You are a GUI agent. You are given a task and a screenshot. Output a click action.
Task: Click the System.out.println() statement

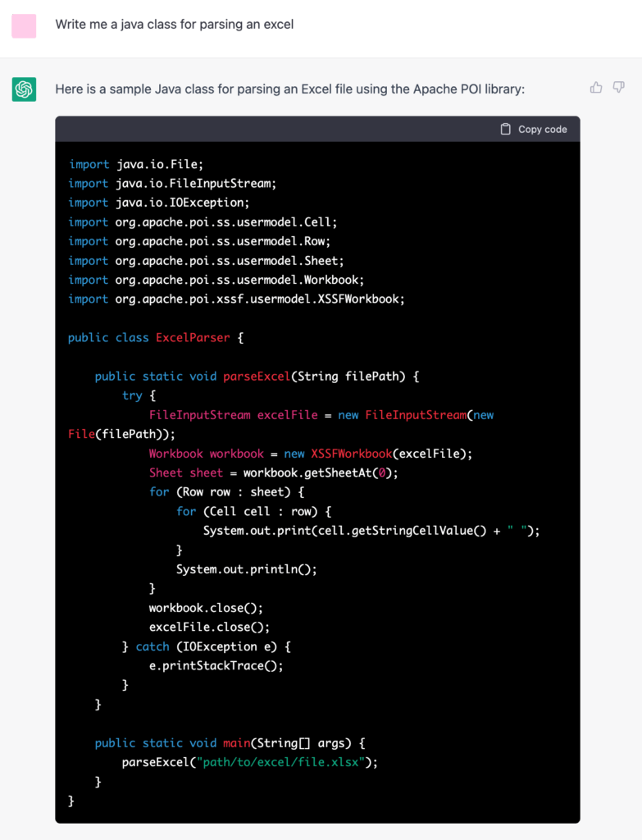[247, 569]
